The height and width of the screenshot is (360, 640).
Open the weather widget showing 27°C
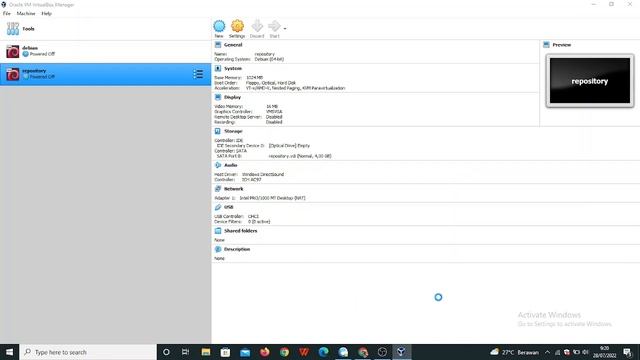tap(514, 352)
